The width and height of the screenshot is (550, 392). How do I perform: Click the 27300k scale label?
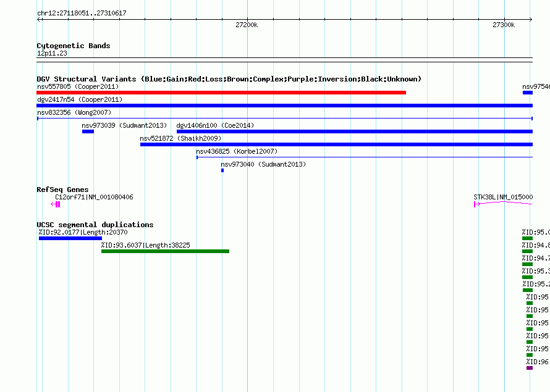[x=504, y=25]
